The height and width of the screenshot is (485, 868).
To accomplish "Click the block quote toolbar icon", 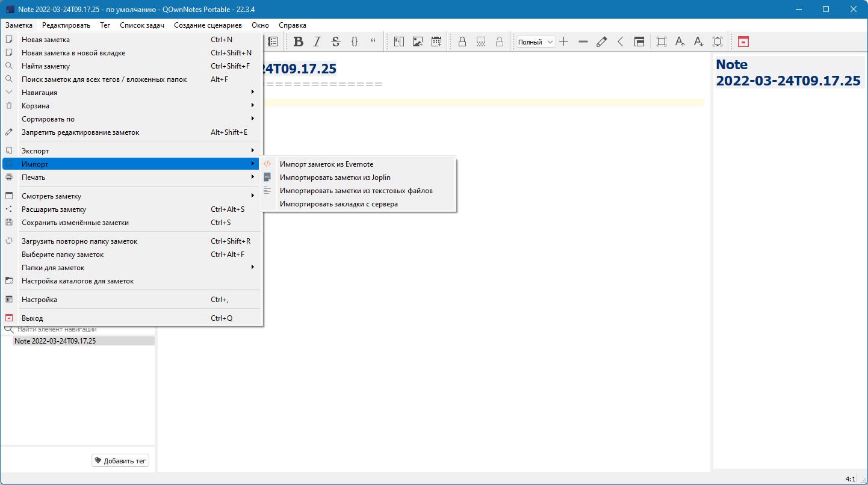I will pos(373,42).
